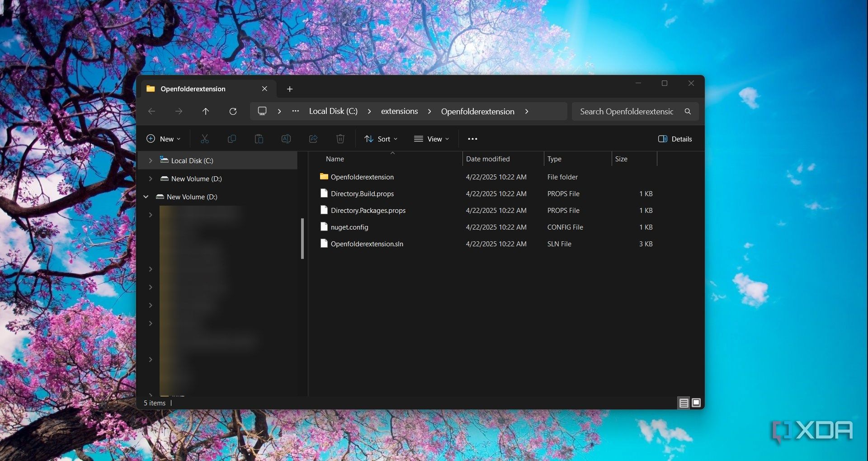The height and width of the screenshot is (461, 868).
Task: Open the See more options menu
Action: [x=472, y=139]
